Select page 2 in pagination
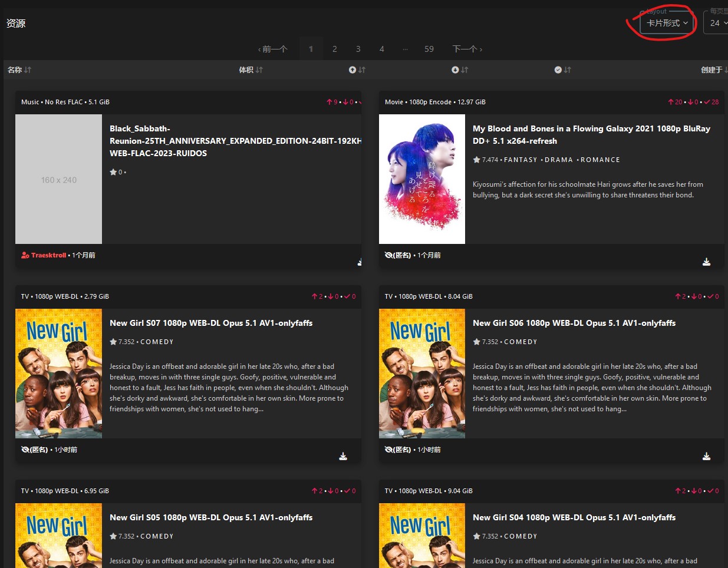 coord(334,49)
